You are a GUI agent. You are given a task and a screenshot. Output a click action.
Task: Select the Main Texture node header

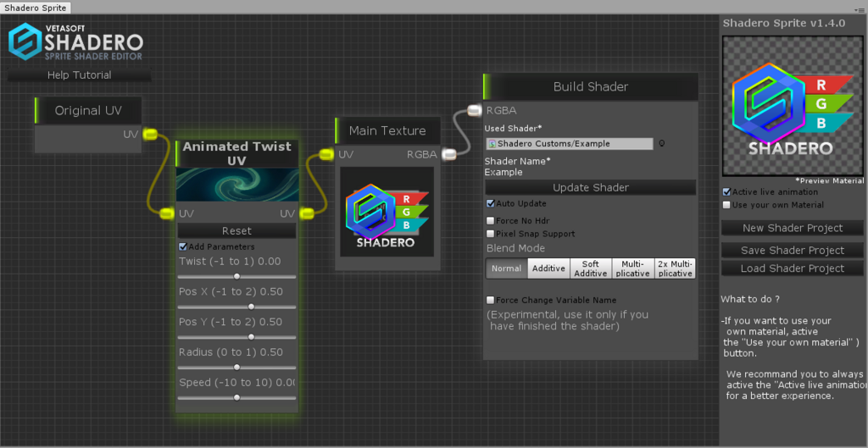387,131
